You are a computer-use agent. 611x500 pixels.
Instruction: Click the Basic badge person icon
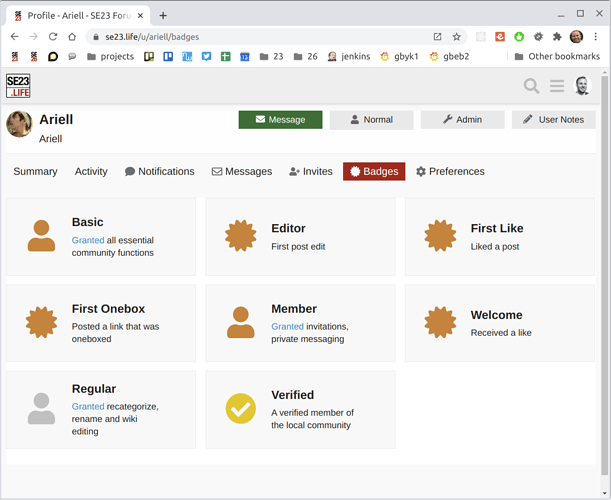pyautogui.click(x=41, y=236)
